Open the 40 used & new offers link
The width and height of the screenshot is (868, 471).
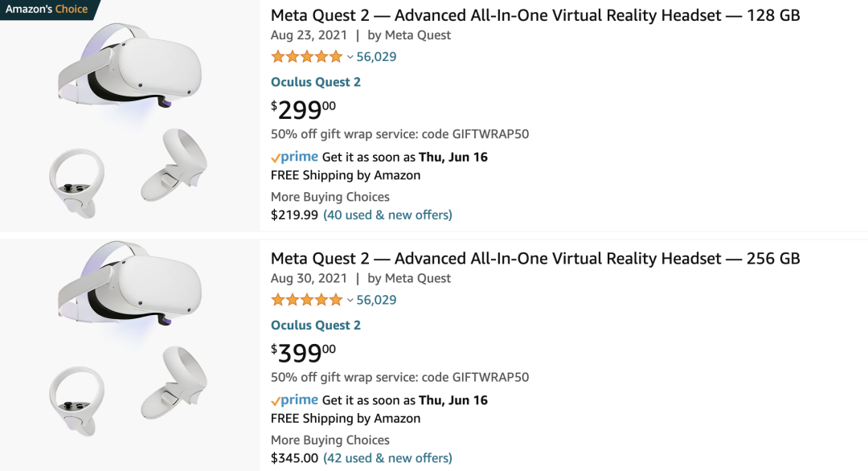pyautogui.click(x=387, y=215)
